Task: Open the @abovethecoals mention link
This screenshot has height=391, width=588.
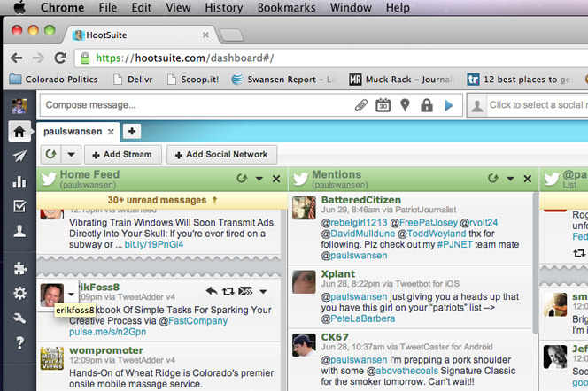Action: pos(402,371)
